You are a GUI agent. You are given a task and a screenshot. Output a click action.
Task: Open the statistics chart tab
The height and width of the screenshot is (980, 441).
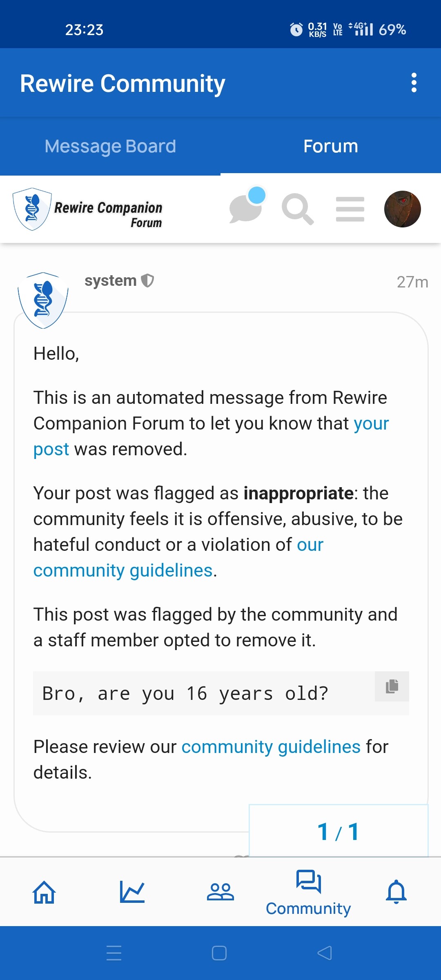pos(132,892)
